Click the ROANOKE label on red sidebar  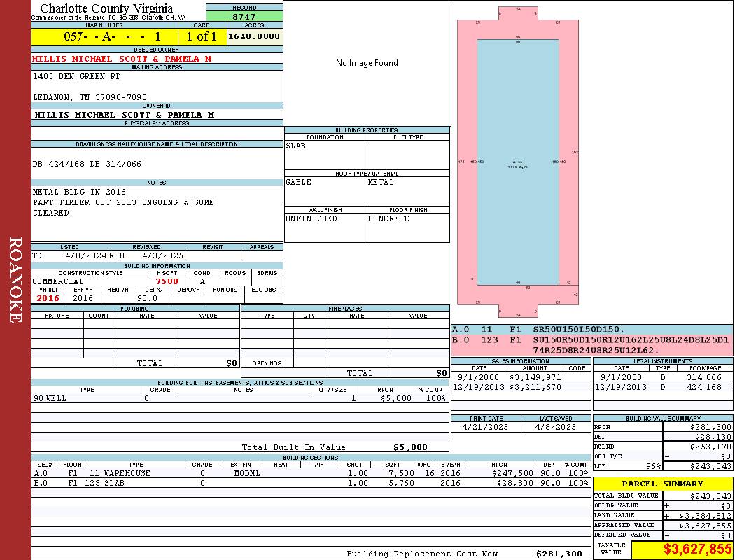pyautogui.click(x=16, y=280)
